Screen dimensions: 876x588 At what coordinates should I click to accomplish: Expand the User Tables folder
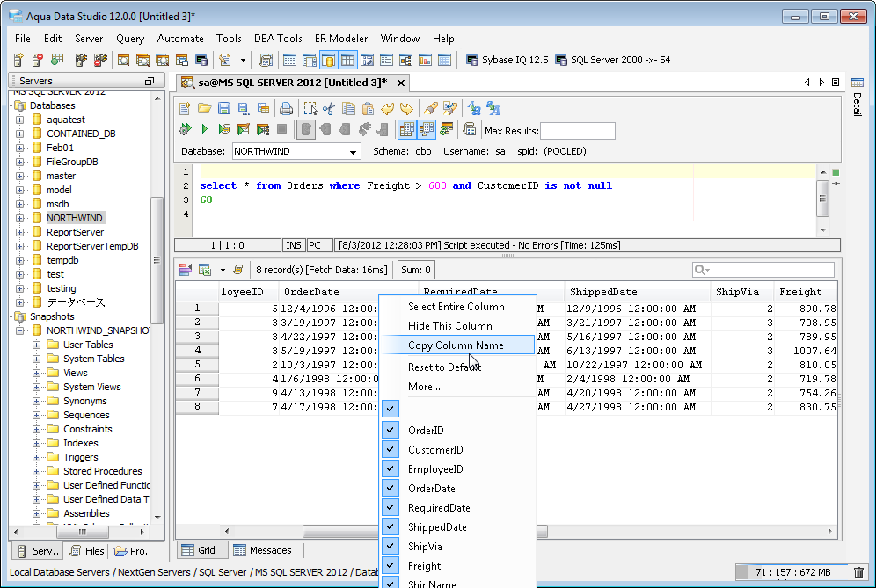click(37, 345)
